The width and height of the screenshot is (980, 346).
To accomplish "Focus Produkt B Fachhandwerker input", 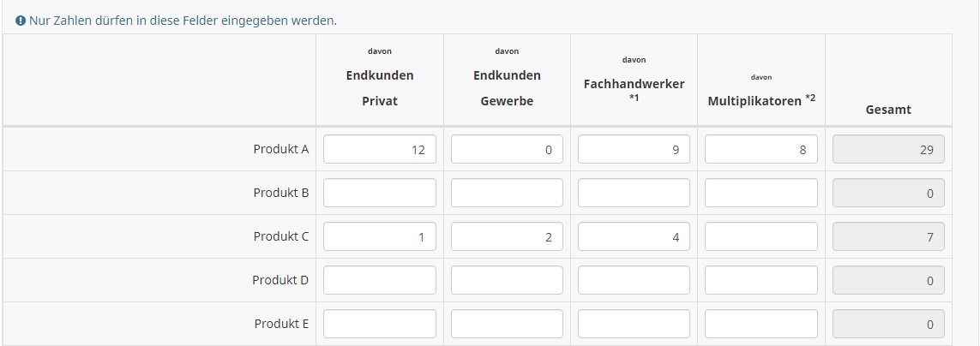I will tap(634, 193).
